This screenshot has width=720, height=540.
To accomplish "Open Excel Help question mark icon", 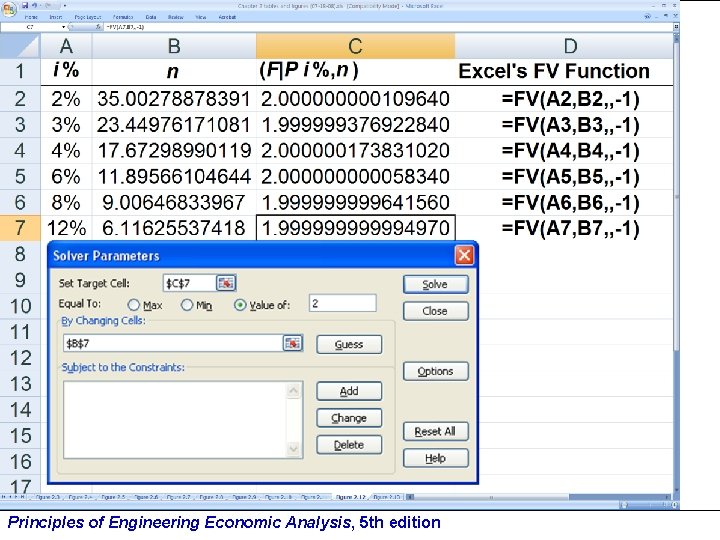I will click(x=648, y=17).
